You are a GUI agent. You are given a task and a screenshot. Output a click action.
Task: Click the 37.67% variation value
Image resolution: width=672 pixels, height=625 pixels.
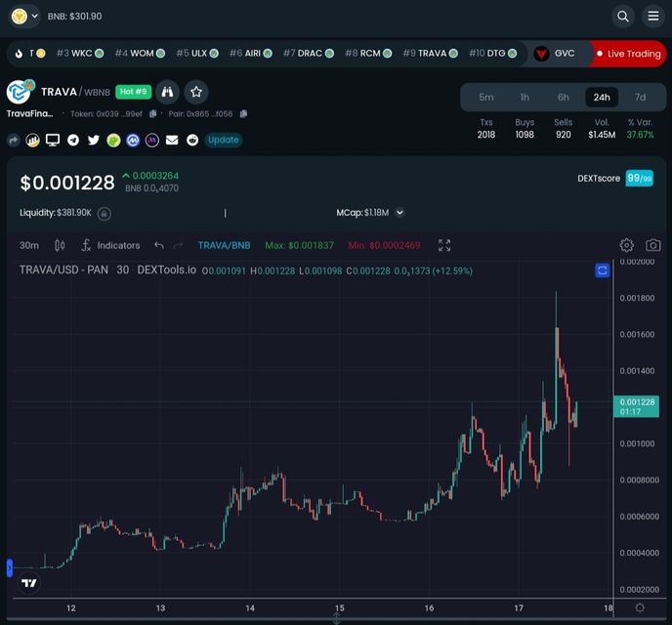click(x=641, y=135)
